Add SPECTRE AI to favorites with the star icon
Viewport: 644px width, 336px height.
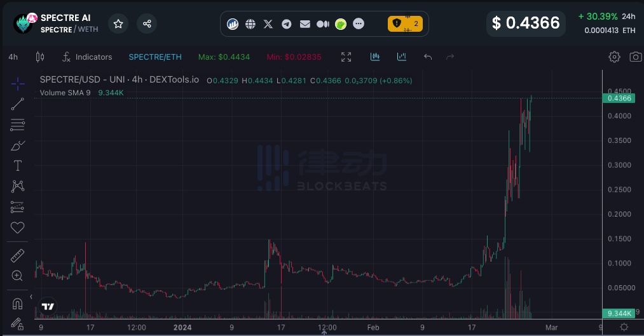118,24
